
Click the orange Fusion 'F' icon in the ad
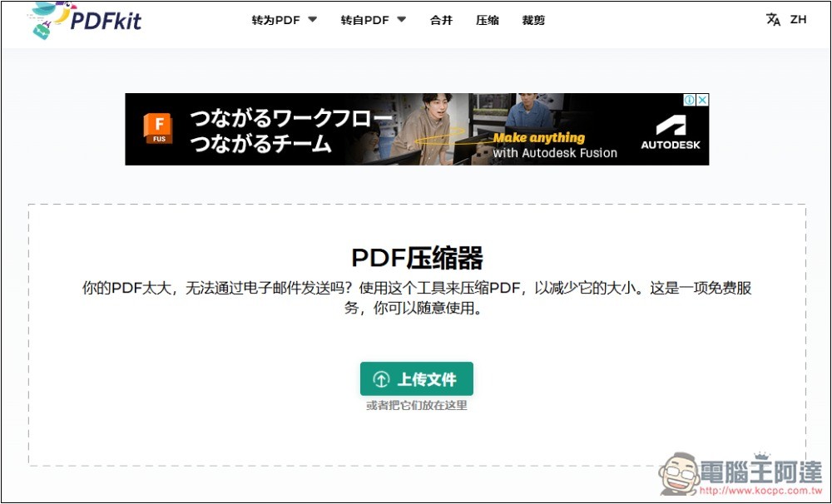(158, 127)
